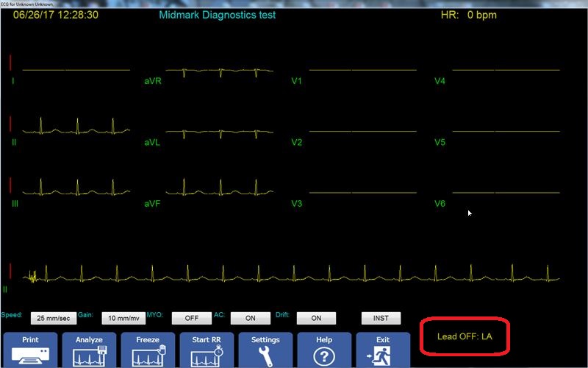Change the 10 mm/mv gain setting

(x=122, y=318)
